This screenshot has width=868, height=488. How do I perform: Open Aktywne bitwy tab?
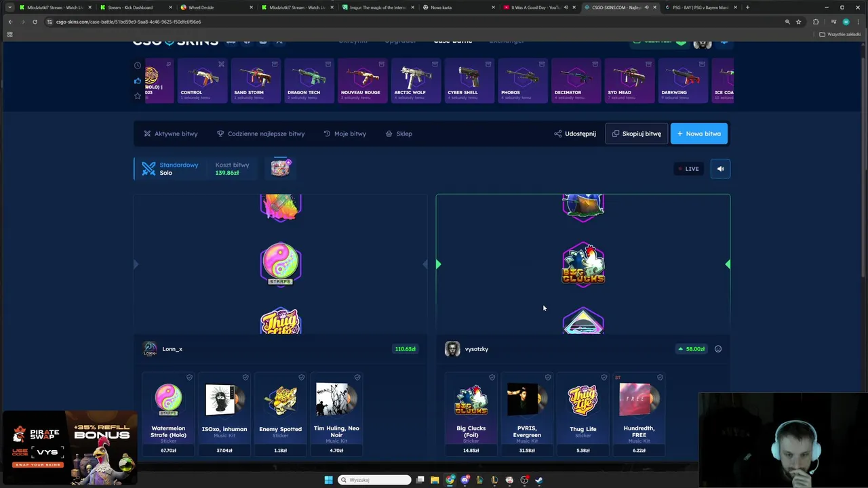coord(171,134)
